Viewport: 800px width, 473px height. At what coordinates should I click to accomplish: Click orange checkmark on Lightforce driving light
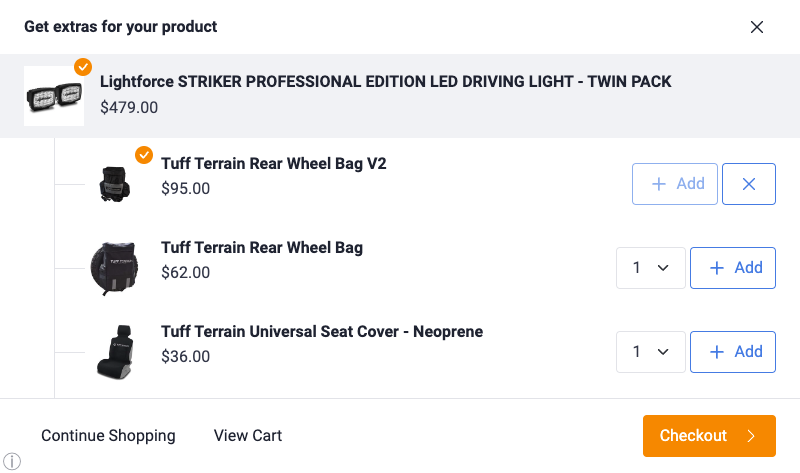(x=83, y=67)
